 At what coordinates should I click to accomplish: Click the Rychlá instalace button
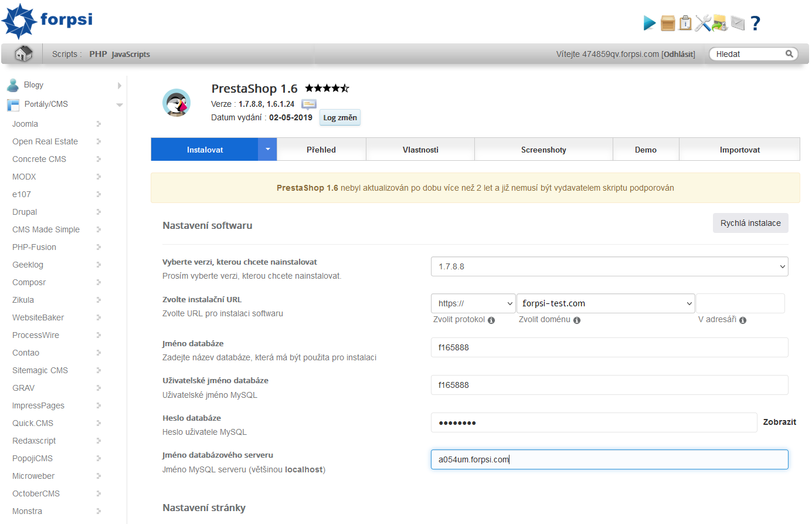click(x=750, y=223)
